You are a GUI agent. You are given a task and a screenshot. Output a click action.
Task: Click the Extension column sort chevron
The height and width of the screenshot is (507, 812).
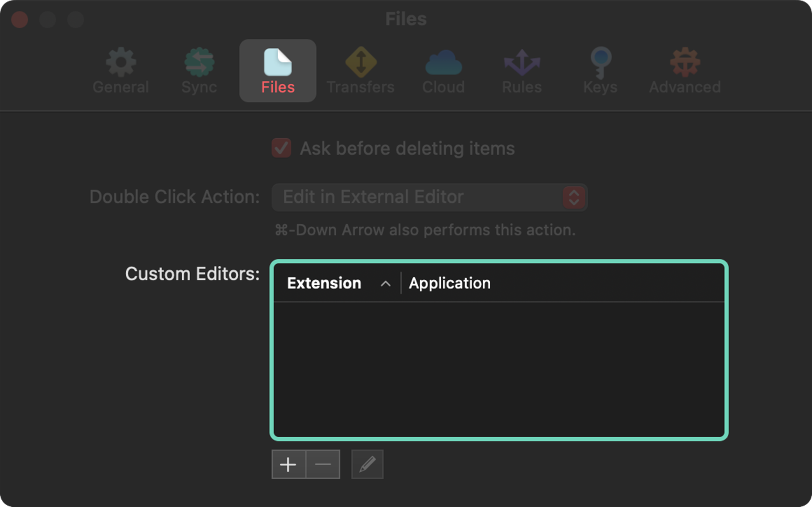coord(385,283)
